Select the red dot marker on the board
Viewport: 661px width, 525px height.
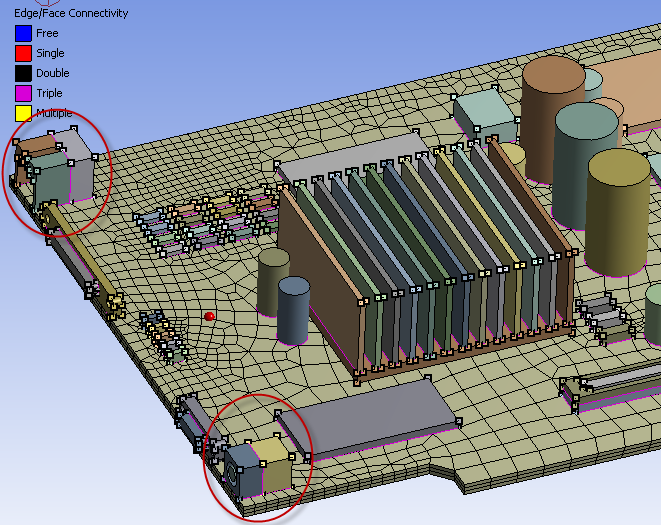coord(209,316)
